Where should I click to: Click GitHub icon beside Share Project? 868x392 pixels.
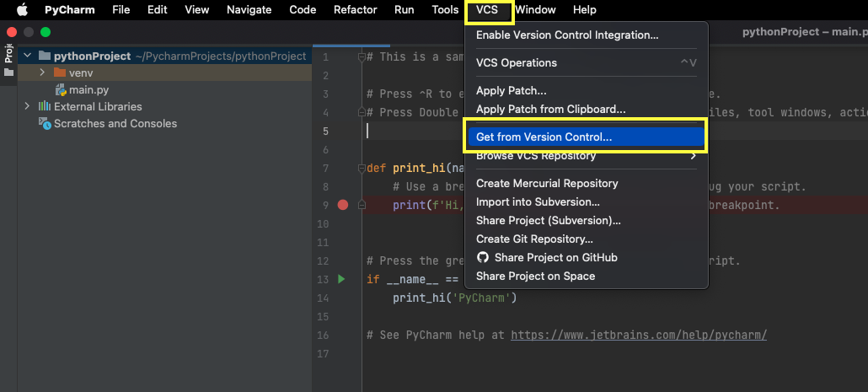pyautogui.click(x=483, y=257)
